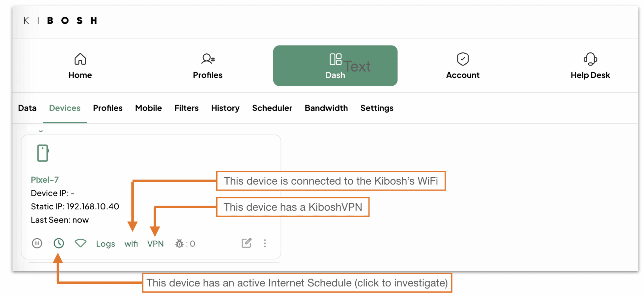Open the Pixel-7 device name link

click(44, 179)
